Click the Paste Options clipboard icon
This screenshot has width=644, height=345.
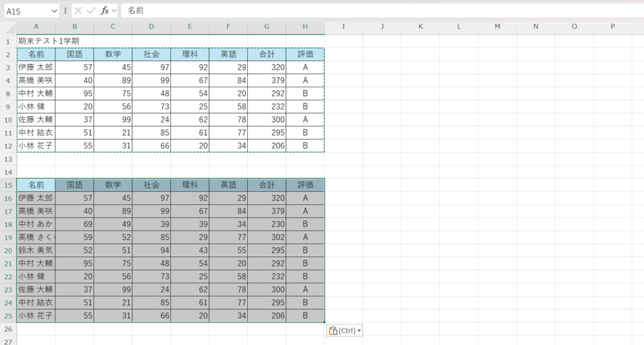point(333,331)
